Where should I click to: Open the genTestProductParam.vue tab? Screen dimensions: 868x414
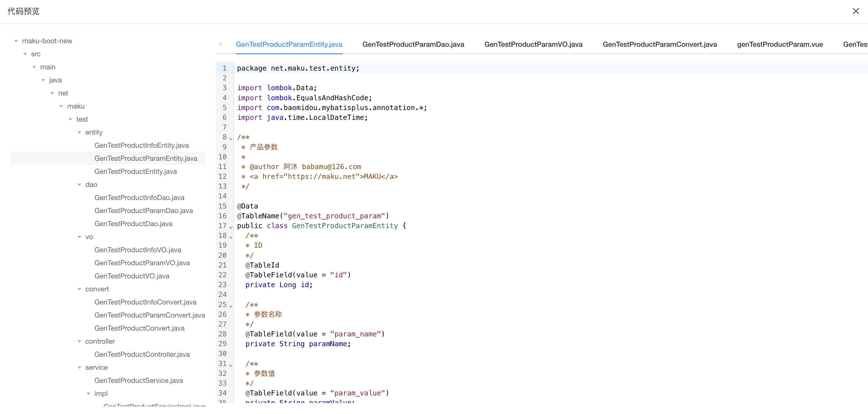pyautogui.click(x=780, y=44)
